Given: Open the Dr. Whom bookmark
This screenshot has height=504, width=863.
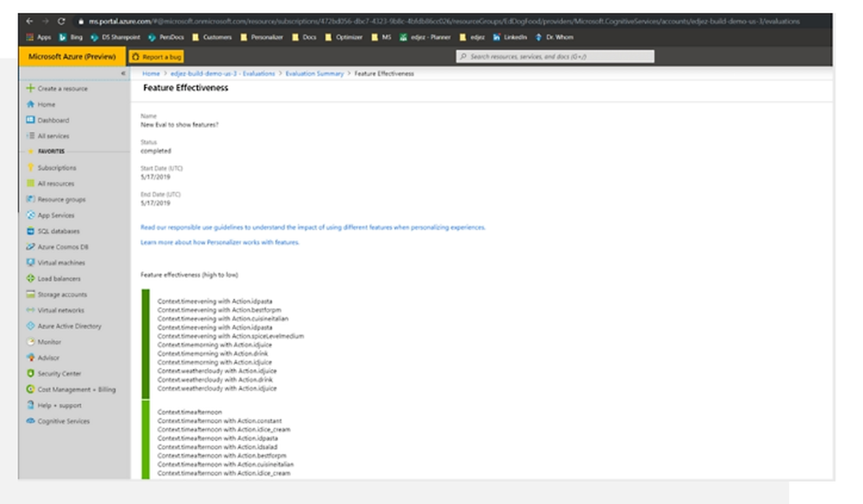Looking at the screenshot, I should 554,37.
